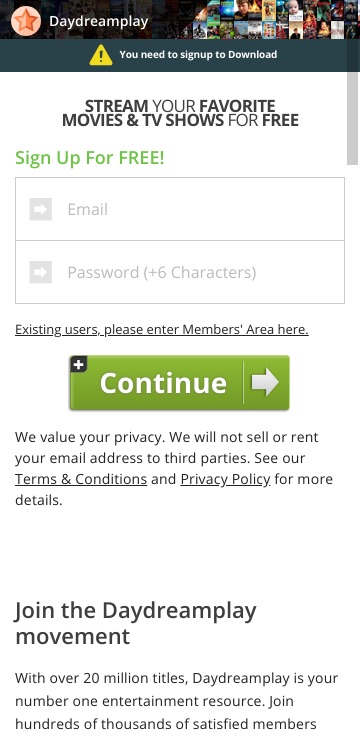360x740 pixels.
Task: Click the Sign Up For FREE! heading
Action: 90,158
